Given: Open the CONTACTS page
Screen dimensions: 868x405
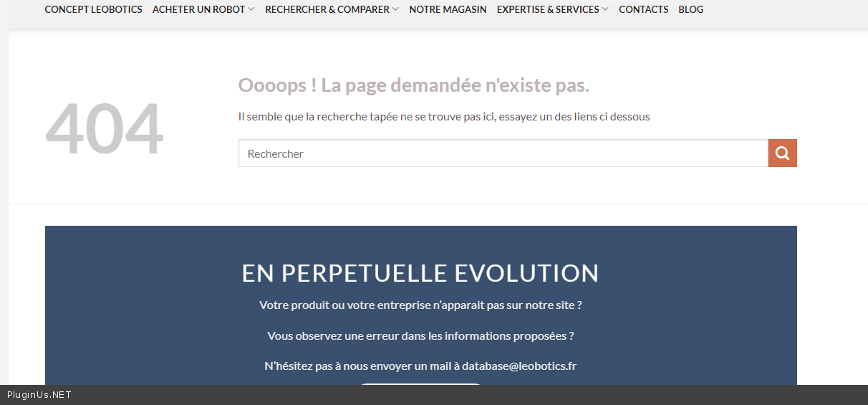Looking at the screenshot, I should [643, 9].
